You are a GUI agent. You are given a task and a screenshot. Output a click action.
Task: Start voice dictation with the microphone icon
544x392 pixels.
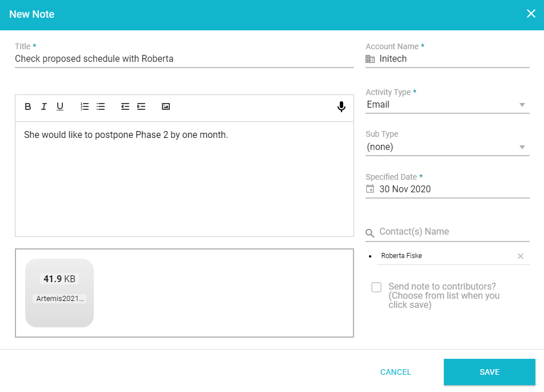point(342,106)
